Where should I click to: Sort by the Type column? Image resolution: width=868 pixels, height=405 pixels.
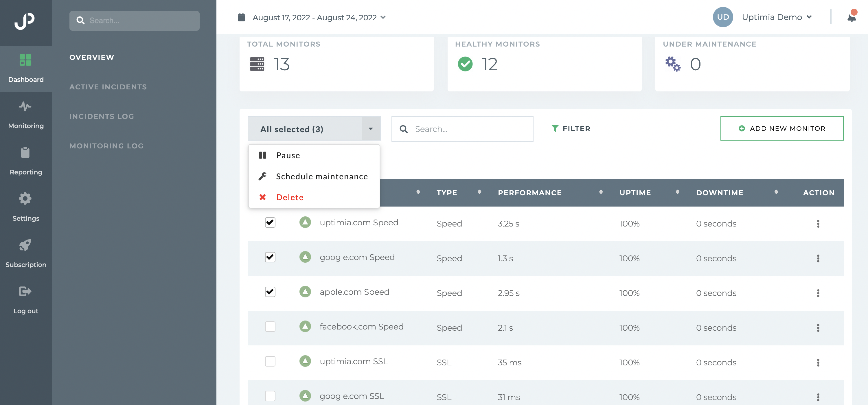click(479, 192)
